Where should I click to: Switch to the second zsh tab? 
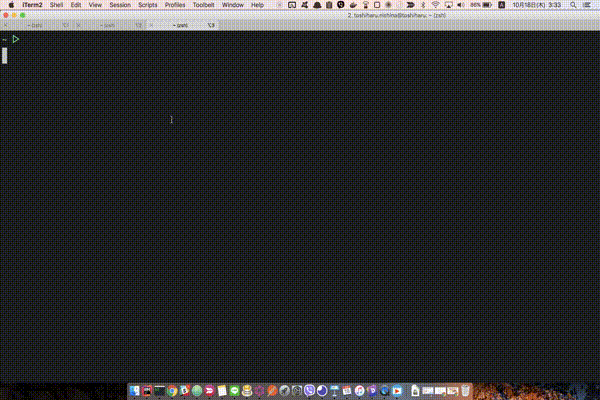tap(108, 23)
